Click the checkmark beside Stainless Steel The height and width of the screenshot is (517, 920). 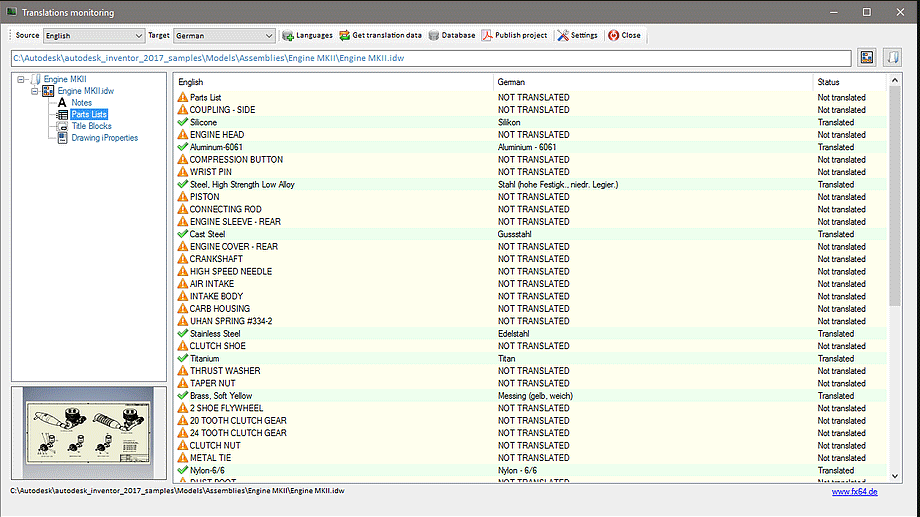[183, 333]
